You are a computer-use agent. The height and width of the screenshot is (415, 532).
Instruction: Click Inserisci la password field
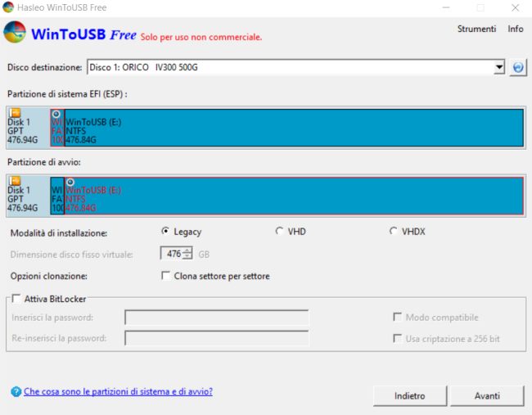point(216,318)
